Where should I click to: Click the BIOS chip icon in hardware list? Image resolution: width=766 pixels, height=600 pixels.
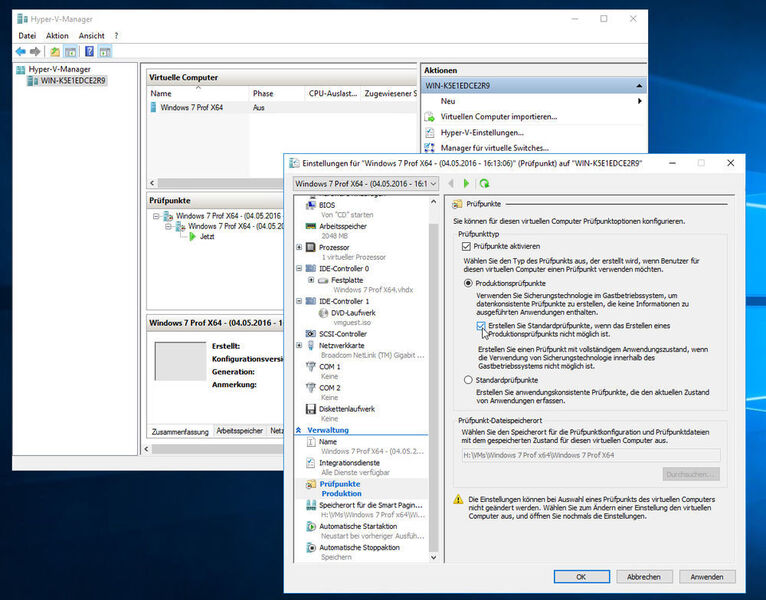click(x=310, y=205)
